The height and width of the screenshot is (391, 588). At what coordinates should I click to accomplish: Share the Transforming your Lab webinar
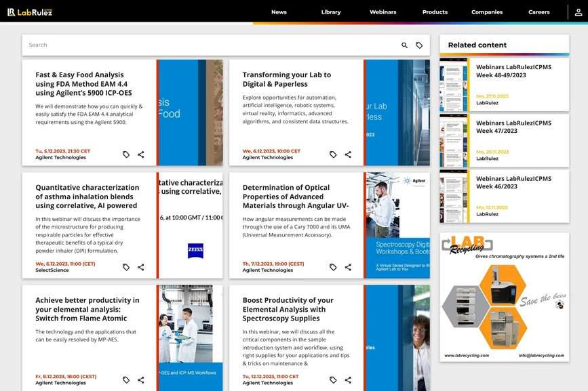coord(348,155)
